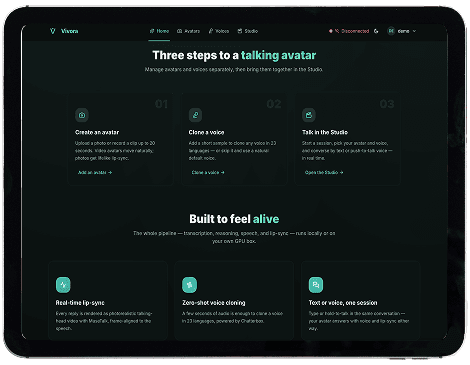The image size is (470, 365).
Task: Click the Real-time lip-sync waveform icon
Action: pos(63,285)
